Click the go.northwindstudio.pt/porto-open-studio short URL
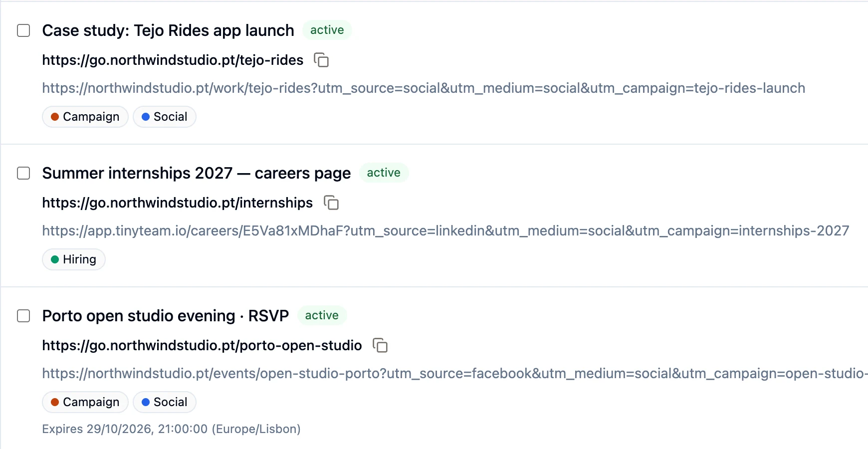Viewport: 868px width, 449px height. (202, 345)
